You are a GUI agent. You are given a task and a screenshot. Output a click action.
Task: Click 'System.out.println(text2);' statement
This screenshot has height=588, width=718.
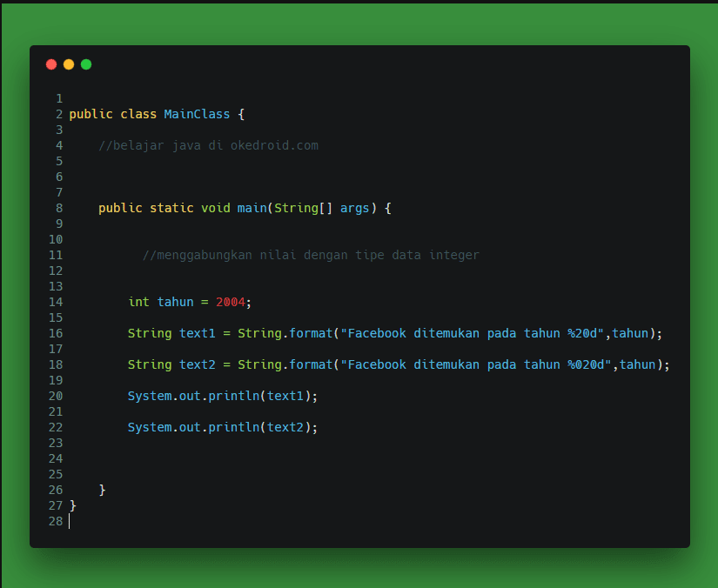pyautogui.click(x=223, y=427)
